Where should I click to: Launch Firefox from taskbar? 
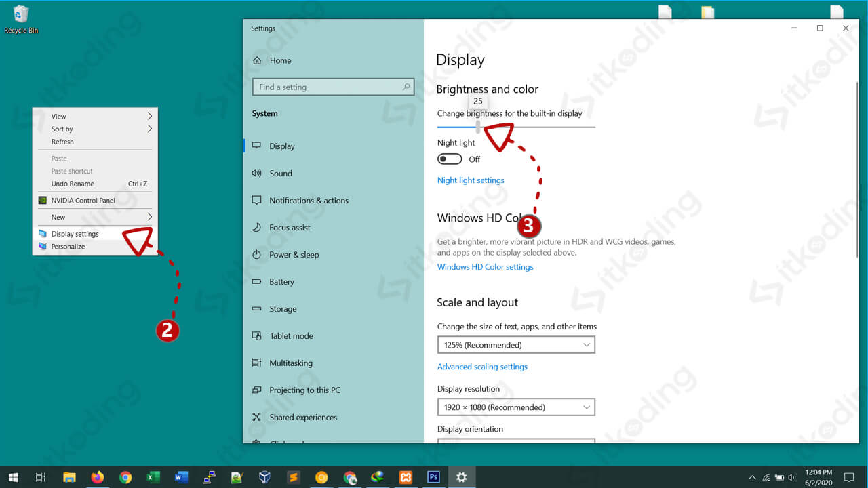click(97, 477)
